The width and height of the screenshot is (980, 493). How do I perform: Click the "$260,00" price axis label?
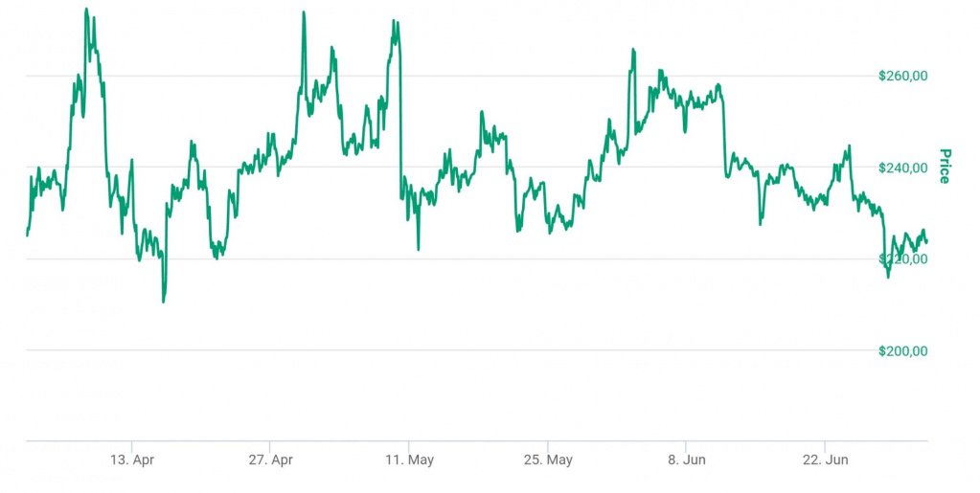[902, 76]
